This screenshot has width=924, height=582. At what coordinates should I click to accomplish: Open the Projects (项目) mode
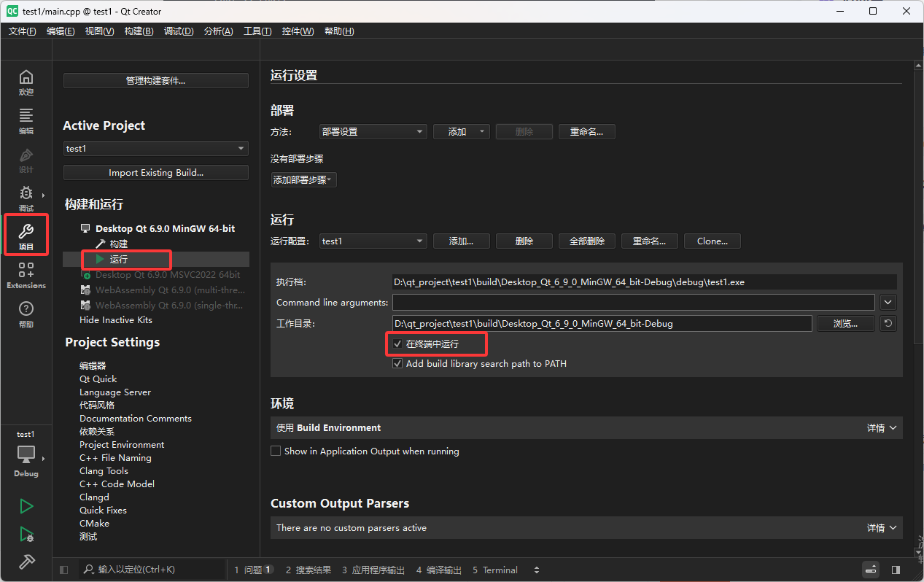[x=26, y=237]
